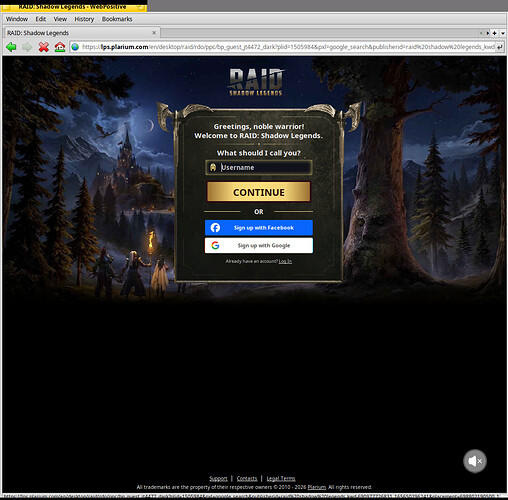Go forward with the grey arrow
This screenshot has width=508, height=500.
pyautogui.click(x=27, y=47)
